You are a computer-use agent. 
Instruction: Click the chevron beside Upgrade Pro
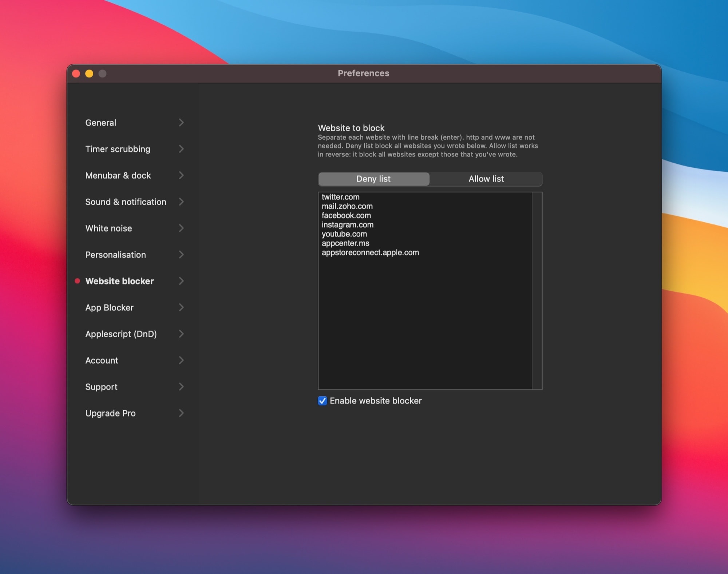click(x=181, y=413)
